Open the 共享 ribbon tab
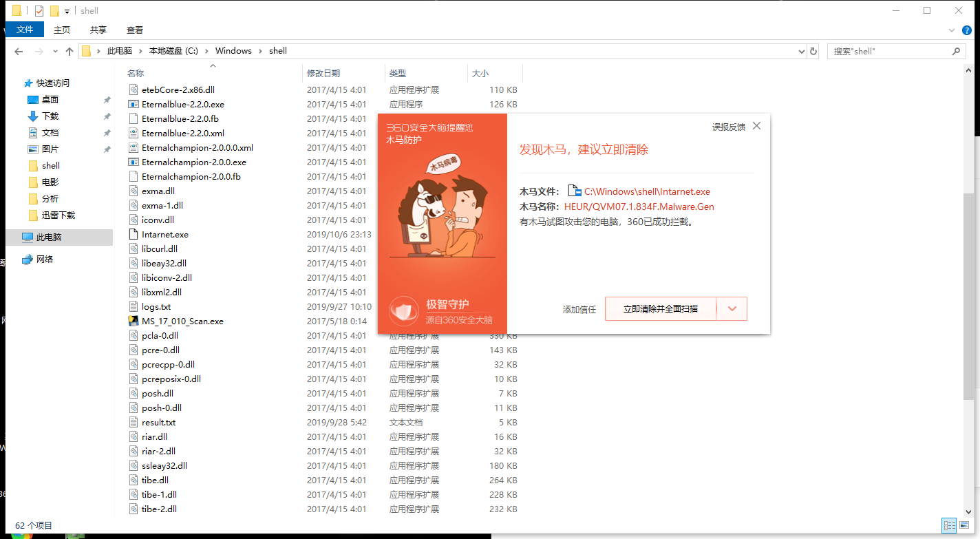 pyautogui.click(x=98, y=30)
